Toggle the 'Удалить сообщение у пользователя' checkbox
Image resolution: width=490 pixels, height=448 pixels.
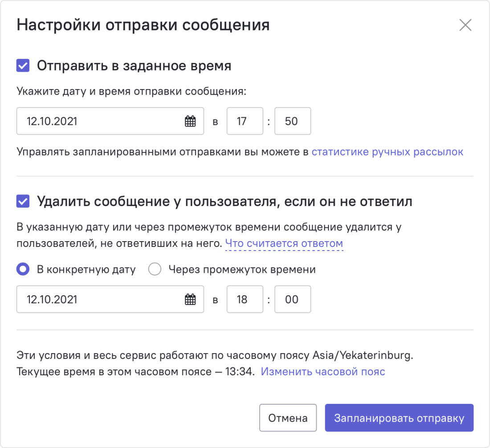pos(23,201)
